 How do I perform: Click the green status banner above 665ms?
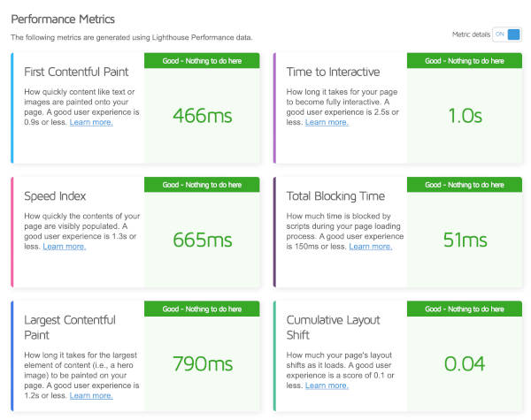pos(202,185)
